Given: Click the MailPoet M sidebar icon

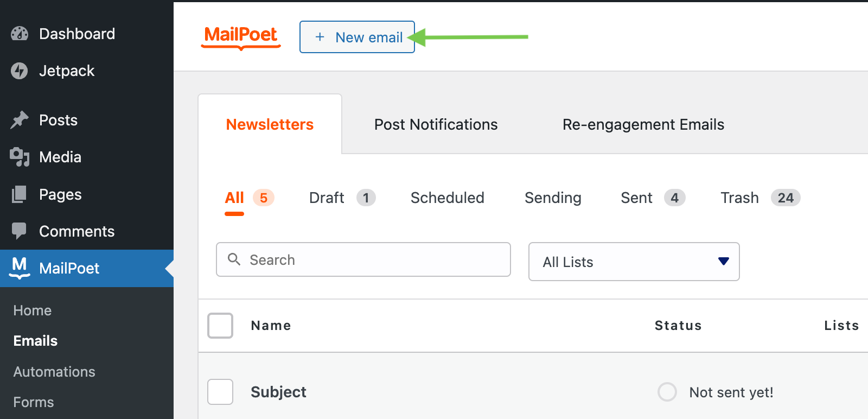Looking at the screenshot, I should pos(20,268).
